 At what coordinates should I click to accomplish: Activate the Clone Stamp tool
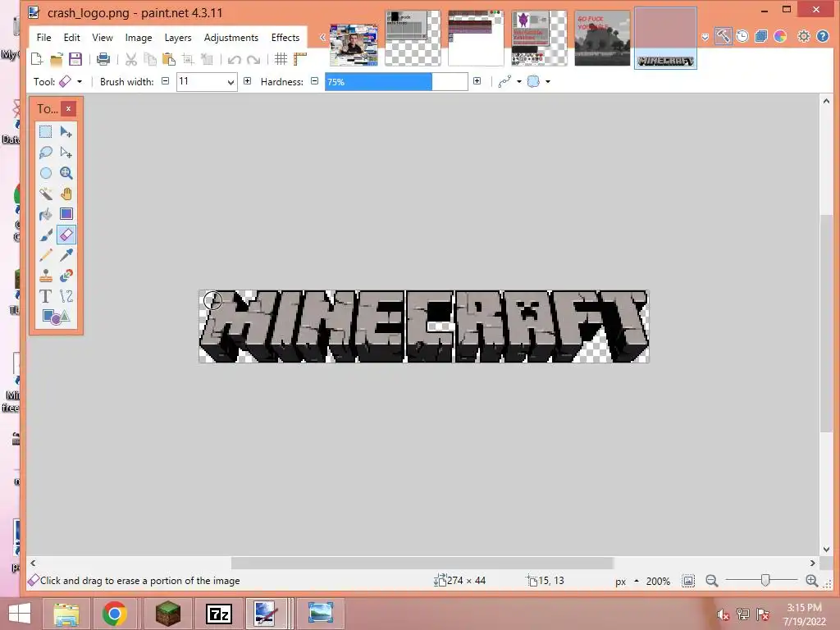pos(46,276)
